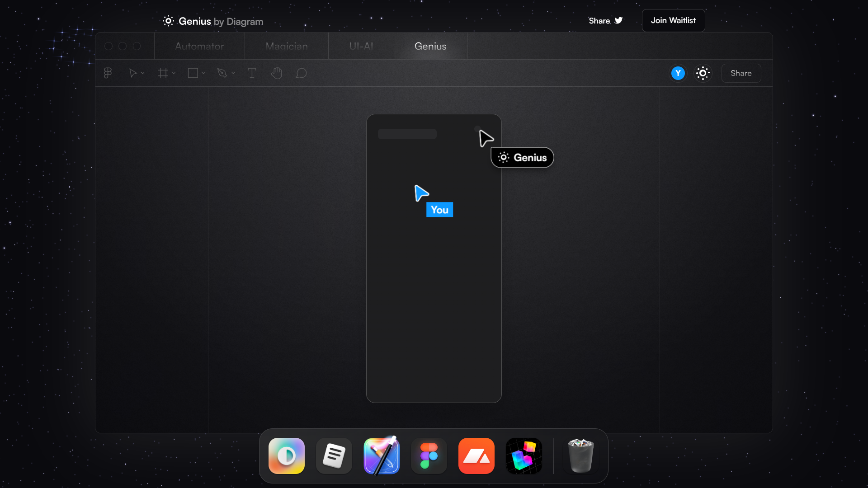
Task: Select the Comment tool
Action: point(302,73)
